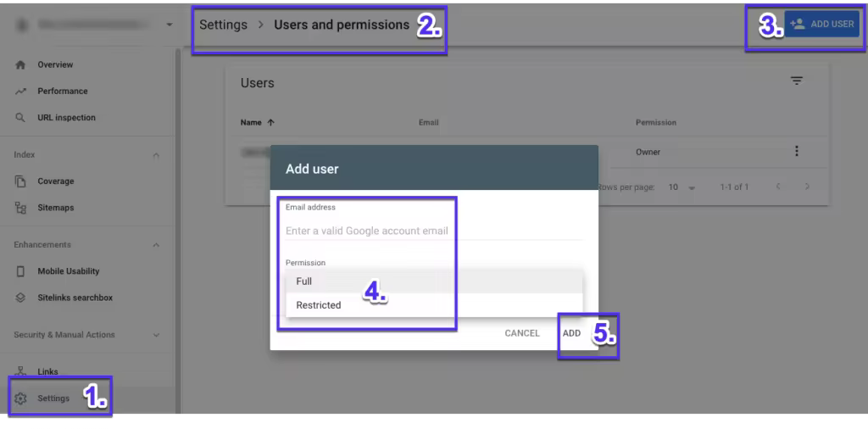The width and height of the screenshot is (868, 429).
Task: Open the property selector dropdown arrow
Action: pos(170,25)
